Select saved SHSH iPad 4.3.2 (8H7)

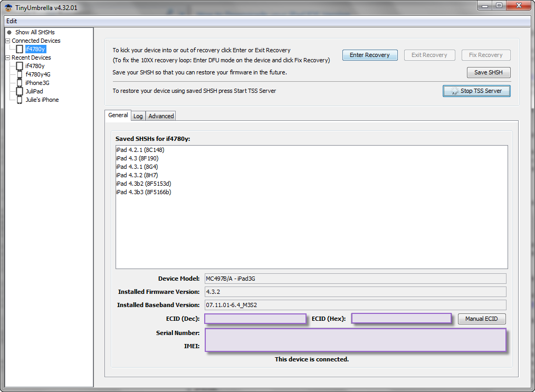point(137,175)
